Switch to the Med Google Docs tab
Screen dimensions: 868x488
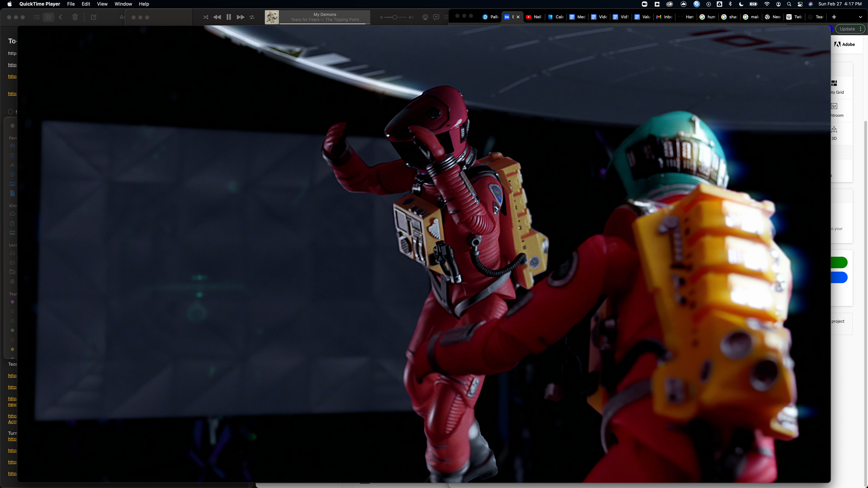pos(577,17)
